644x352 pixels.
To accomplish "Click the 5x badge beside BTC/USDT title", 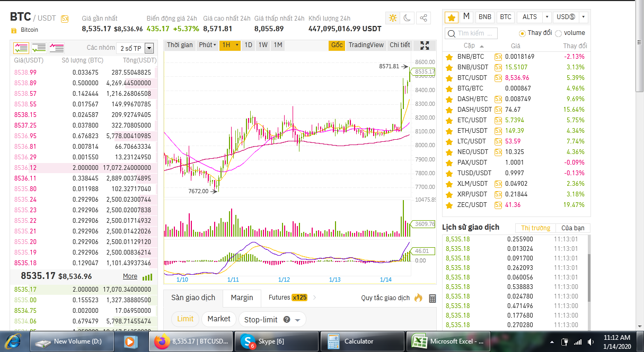I will coord(65,19).
